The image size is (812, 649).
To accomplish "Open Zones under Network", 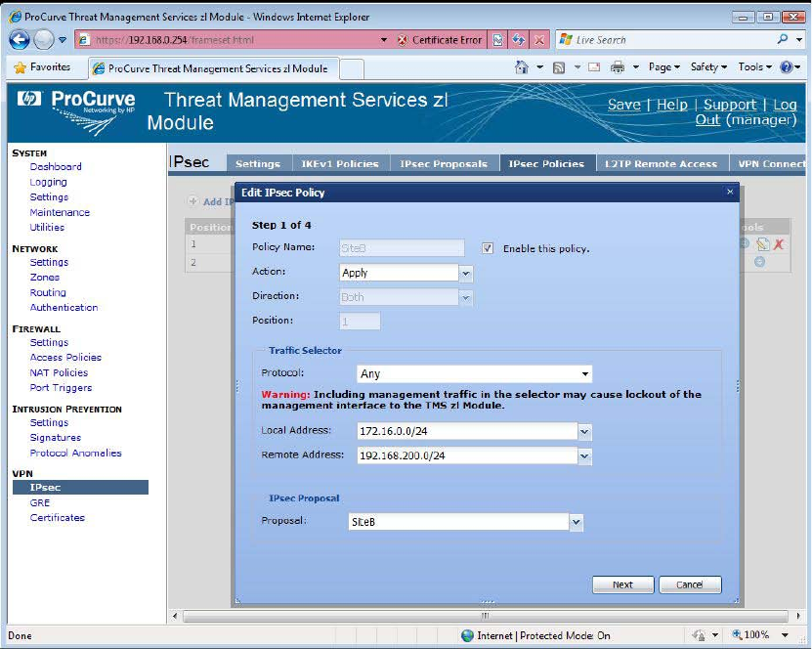I will [45, 278].
